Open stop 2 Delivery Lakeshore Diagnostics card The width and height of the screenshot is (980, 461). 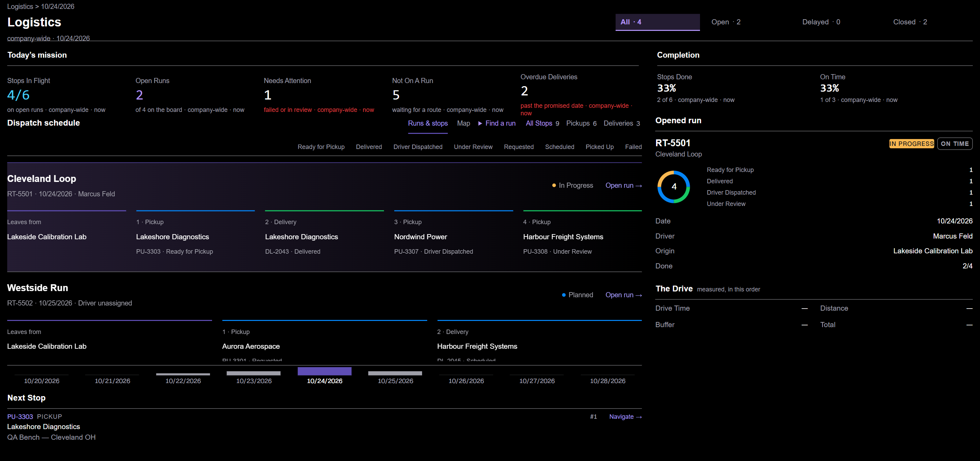point(325,233)
